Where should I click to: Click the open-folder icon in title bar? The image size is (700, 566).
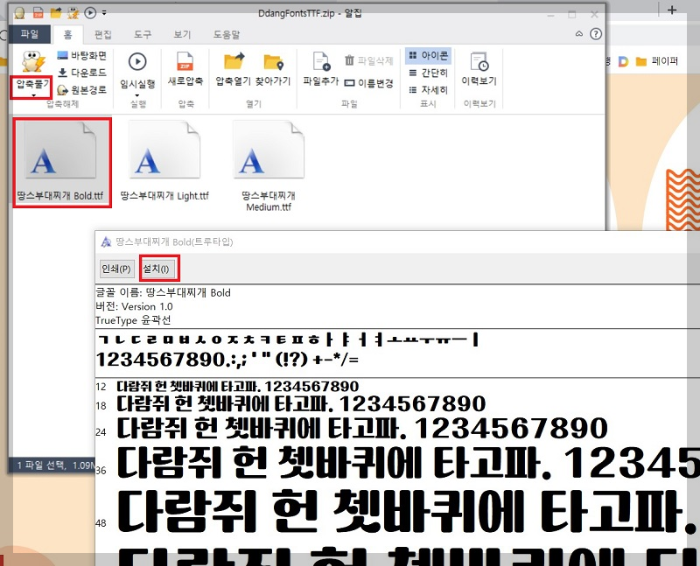(56, 13)
